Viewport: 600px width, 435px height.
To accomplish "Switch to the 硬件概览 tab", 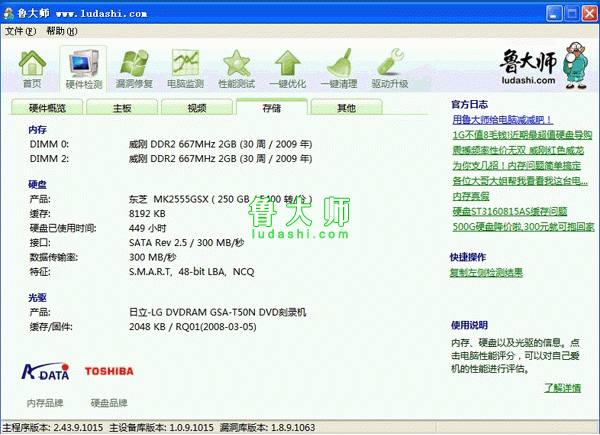I will 47,108.
